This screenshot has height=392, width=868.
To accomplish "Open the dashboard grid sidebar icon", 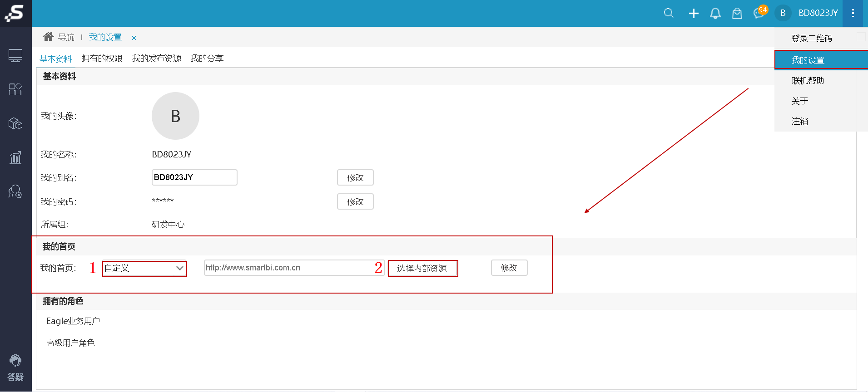I will pos(15,89).
